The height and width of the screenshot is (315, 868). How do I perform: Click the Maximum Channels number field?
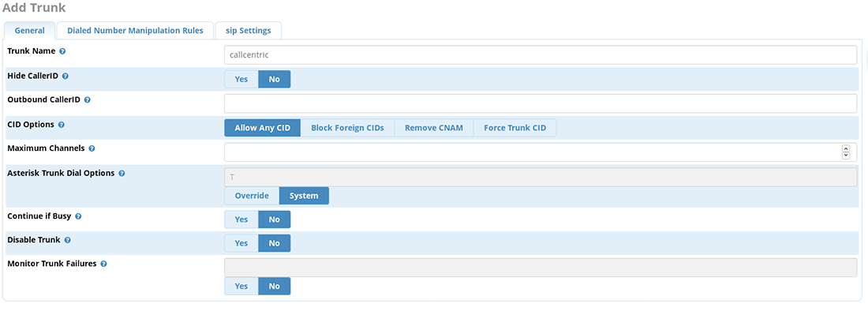pyautogui.click(x=541, y=152)
